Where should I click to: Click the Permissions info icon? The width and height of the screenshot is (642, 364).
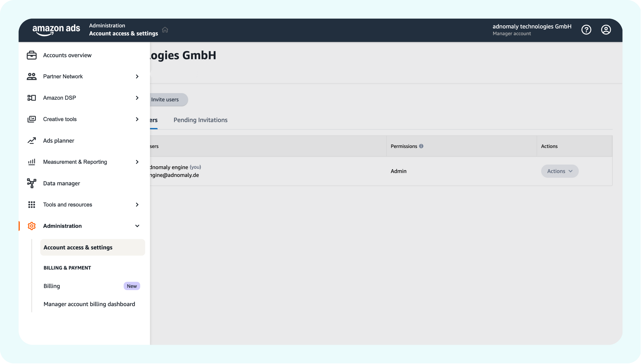pyautogui.click(x=421, y=146)
